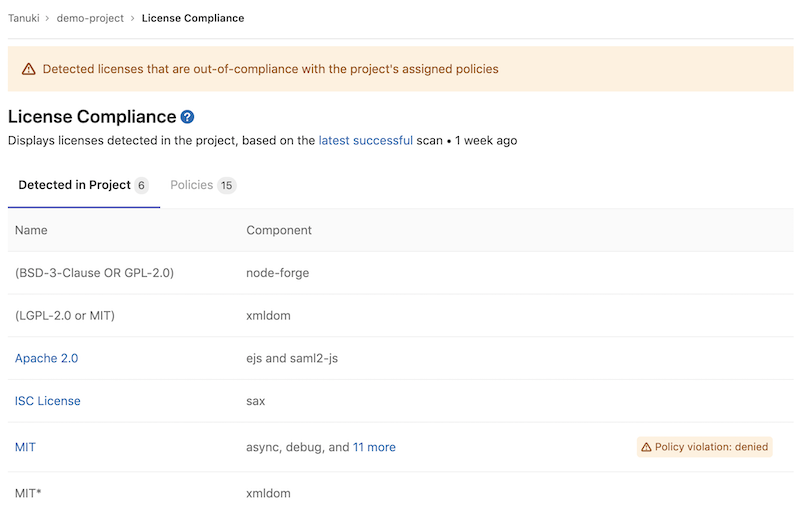
Task: Expand the 11 more components link
Action: (x=374, y=447)
